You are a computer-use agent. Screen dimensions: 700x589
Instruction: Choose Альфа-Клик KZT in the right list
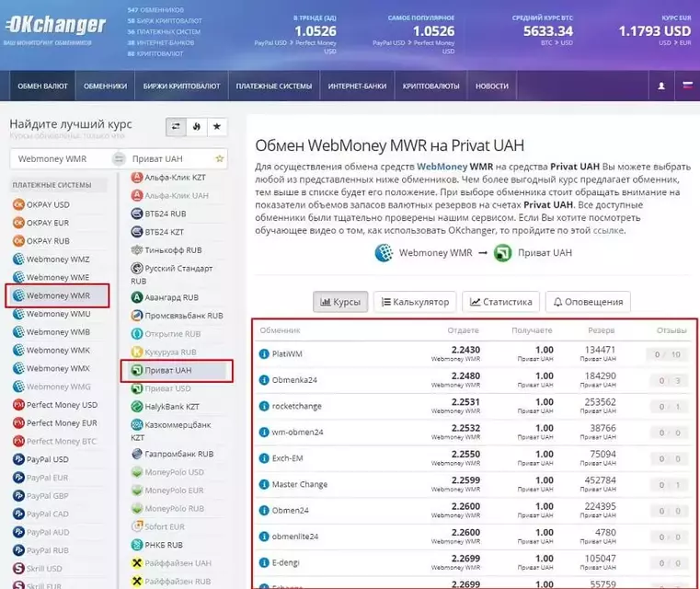point(168,178)
